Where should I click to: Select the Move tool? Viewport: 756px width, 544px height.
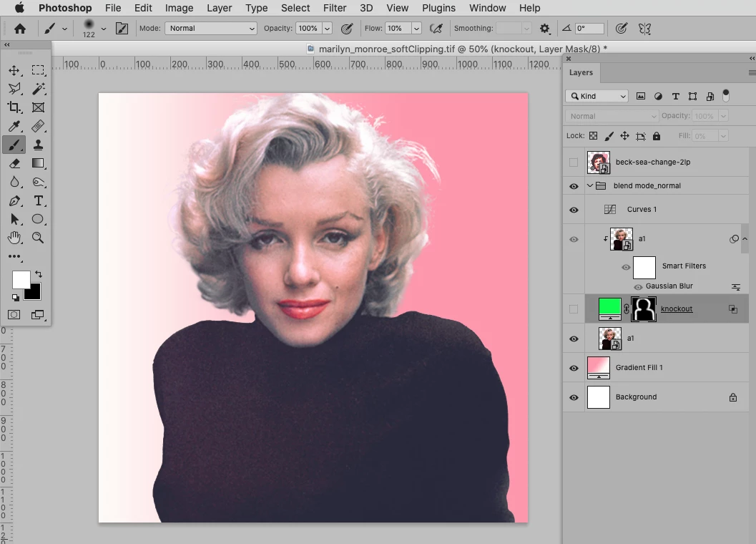click(x=14, y=70)
